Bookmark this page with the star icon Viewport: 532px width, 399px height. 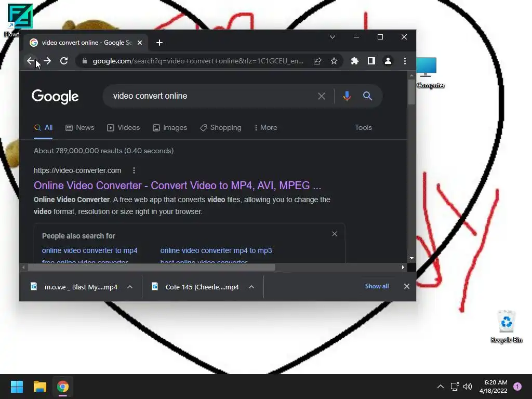click(x=334, y=61)
